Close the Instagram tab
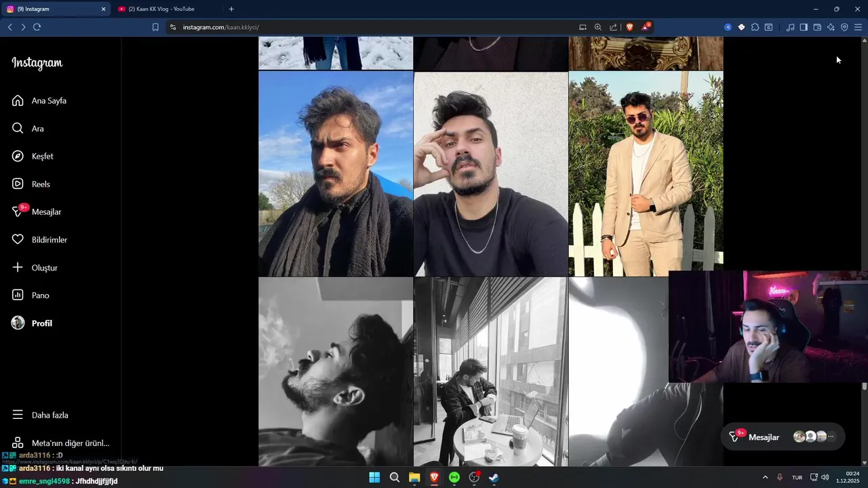The width and height of the screenshot is (868, 488). tap(104, 9)
